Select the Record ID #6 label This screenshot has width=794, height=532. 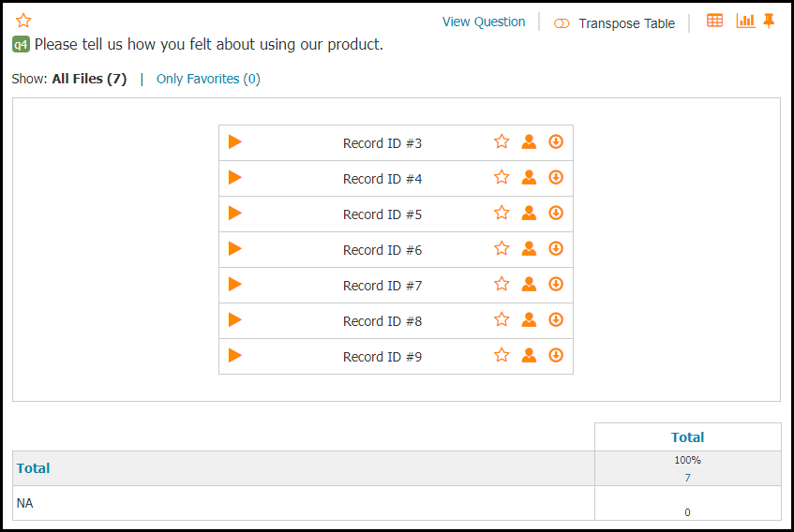point(382,250)
